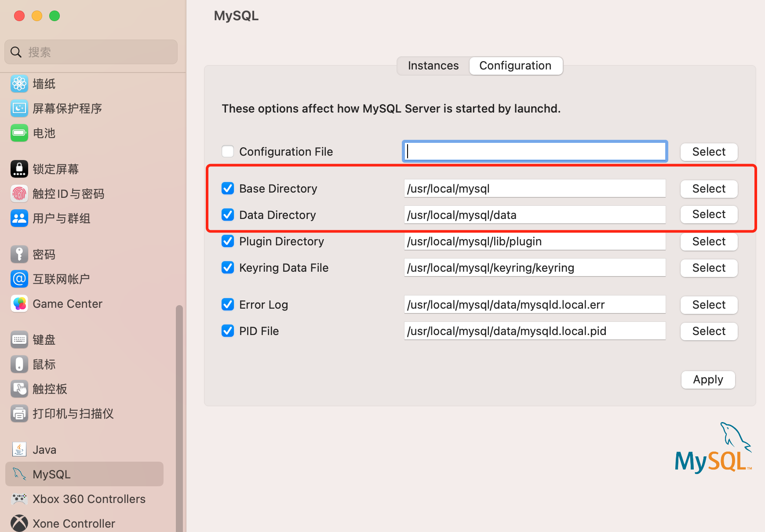
Task: Open the Java preference pane icon
Action: (19, 449)
